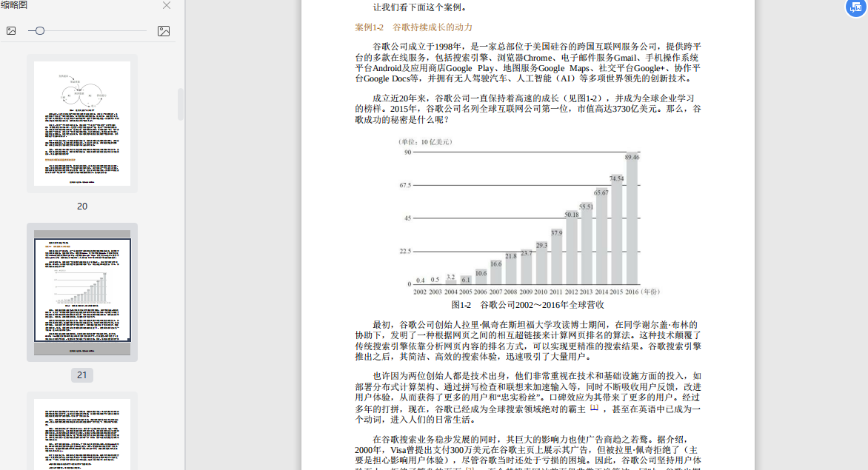This screenshot has width=868, height=470.
Task: Click the chart unit label 单位：10亿美元
Action: click(x=425, y=142)
